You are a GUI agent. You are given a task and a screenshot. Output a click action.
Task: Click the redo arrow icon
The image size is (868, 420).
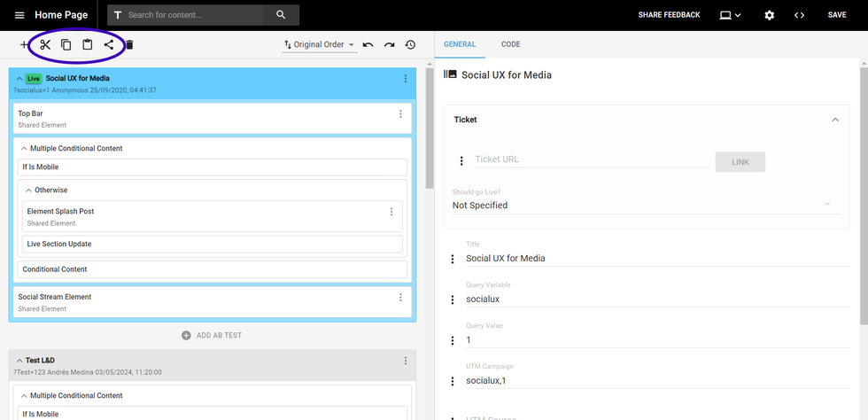(389, 44)
